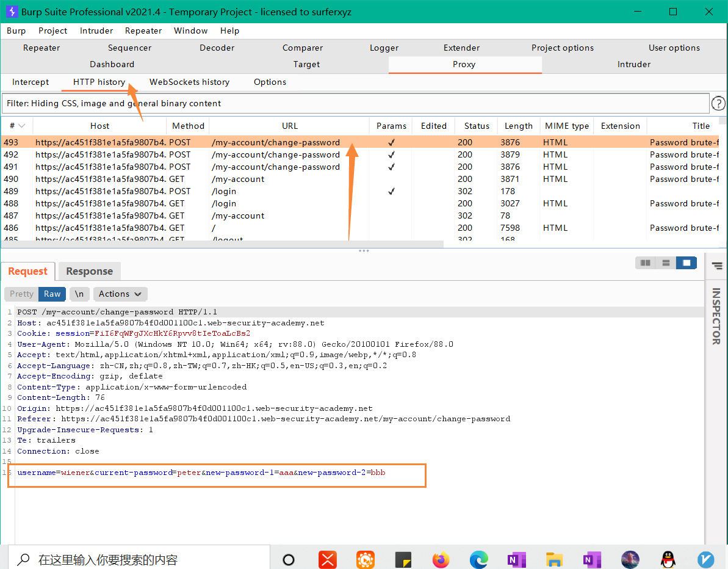Sort history by Method column header
This screenshot has height=569, width=728.
click(188, 126)
